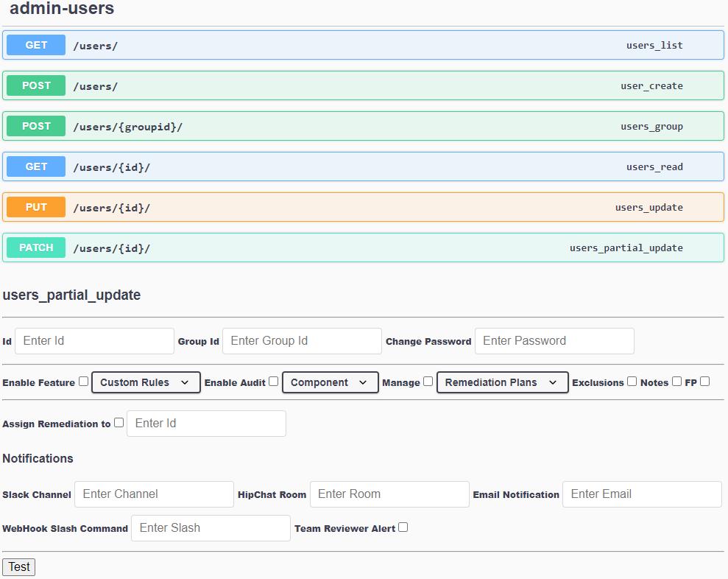The height and width of the screenshot is (579, 728).
Task: Click the GET badge on users_read
Action: [x=35, y=166]
